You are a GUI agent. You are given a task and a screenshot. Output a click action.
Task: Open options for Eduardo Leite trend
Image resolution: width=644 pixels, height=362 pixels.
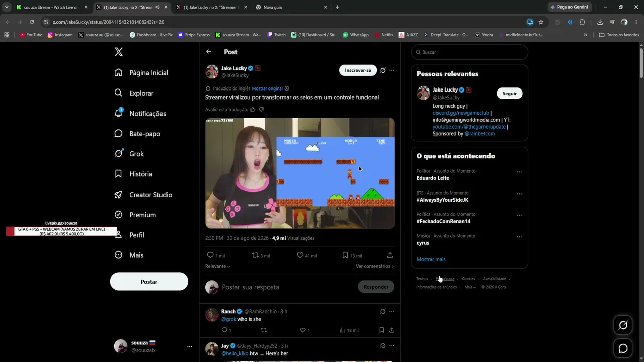pyautogui.click(x=519, y=172)
